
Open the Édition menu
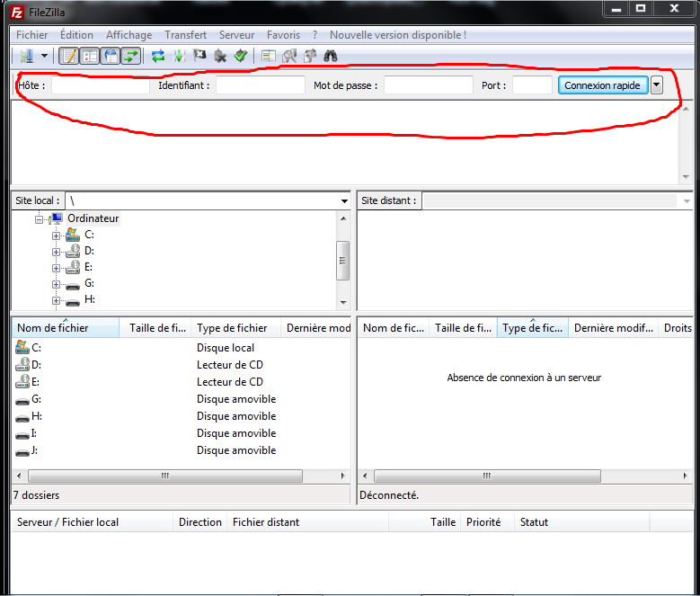[76, 35]
